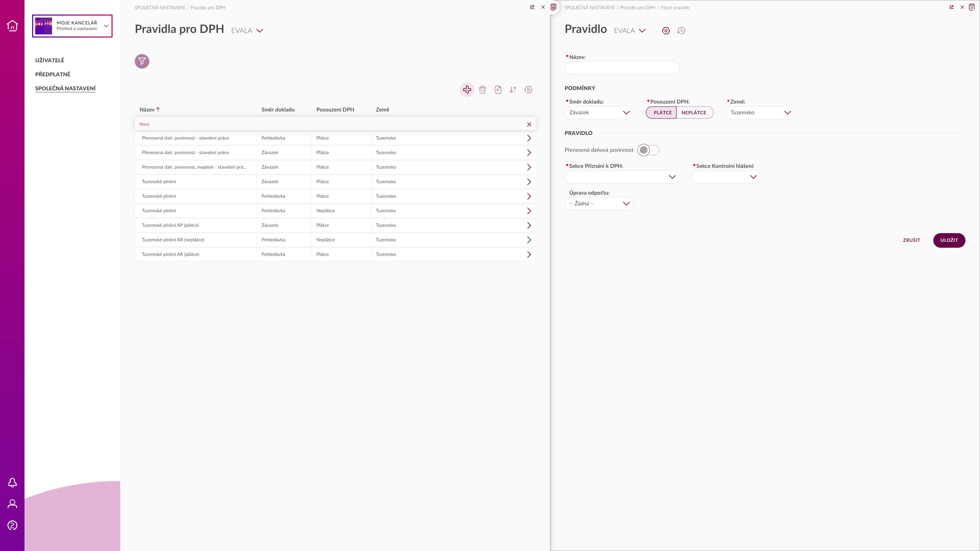Open rule history clock icon
This screenshot has height=551, width=980.
(x=681, y=31)
